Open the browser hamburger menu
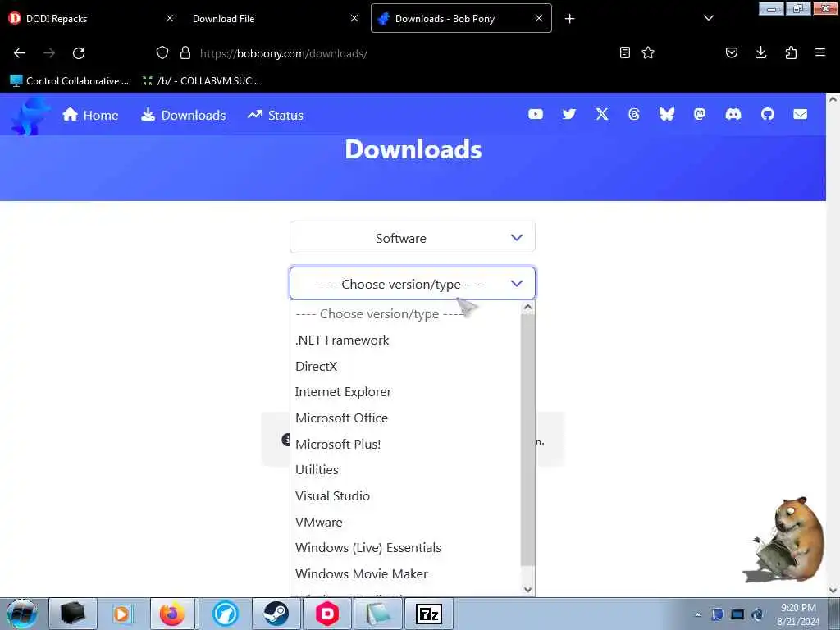The height and width of the screenshot is (630, 840). [819, 52]
